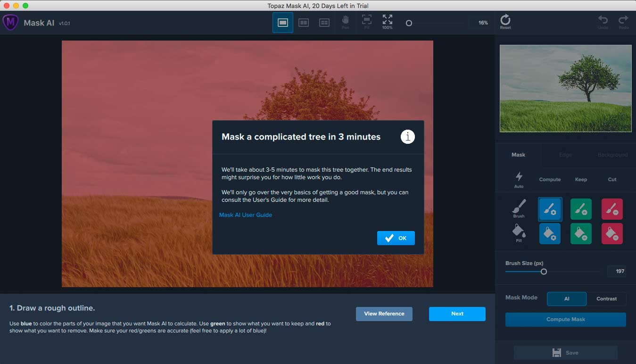Click the 'Mask Mode' label
This screenshot has width=636, height=364.
(521, 298)
